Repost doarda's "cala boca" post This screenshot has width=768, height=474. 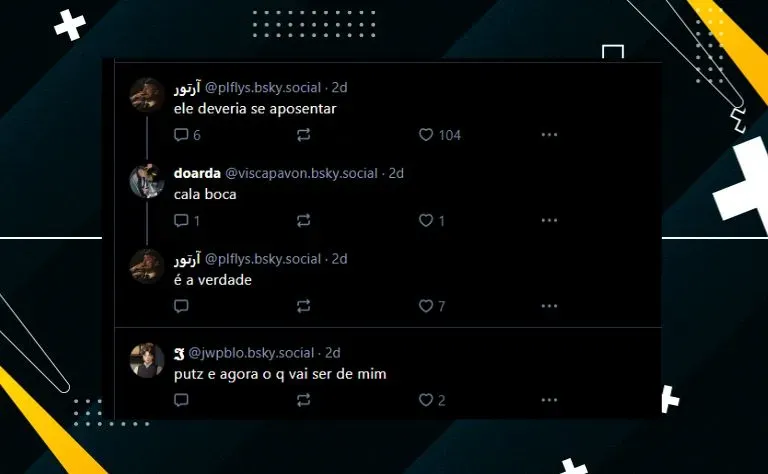tap(304, 220)
